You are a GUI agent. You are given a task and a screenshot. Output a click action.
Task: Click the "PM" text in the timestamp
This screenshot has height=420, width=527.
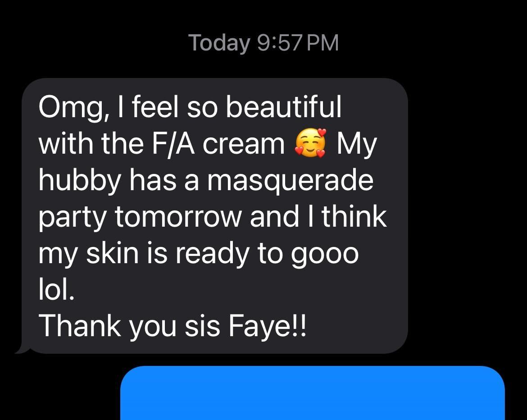coord(323,43)
